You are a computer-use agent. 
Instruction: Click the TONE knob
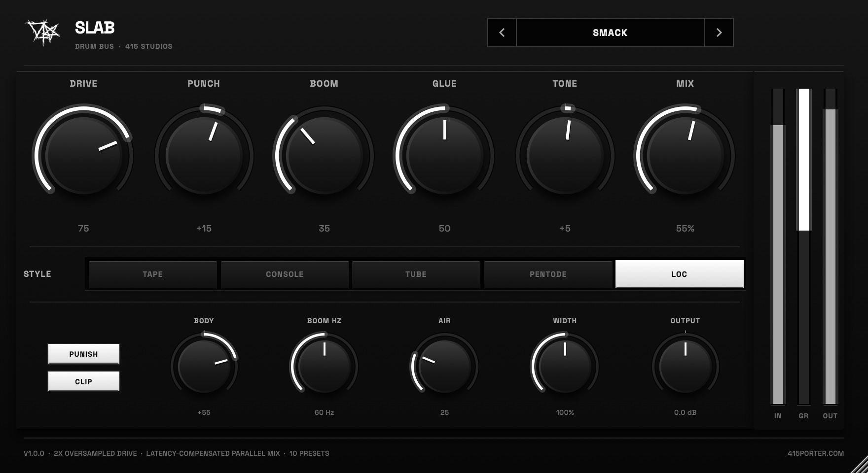565,155
